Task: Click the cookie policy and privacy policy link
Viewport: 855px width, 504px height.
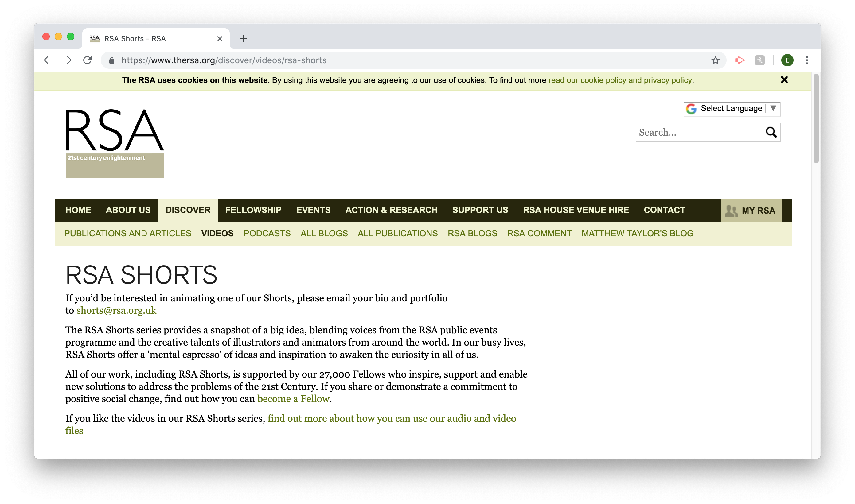Action: (620, 80)
